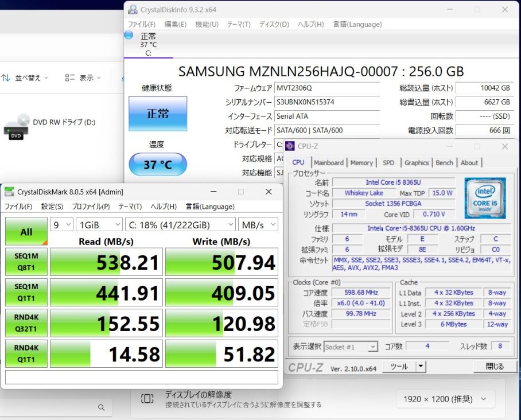The width and height of the screenshot is (521, 420).
Task: Switch to the Mainboard tab in CPU-Z
Action: [x=329, y=162]
